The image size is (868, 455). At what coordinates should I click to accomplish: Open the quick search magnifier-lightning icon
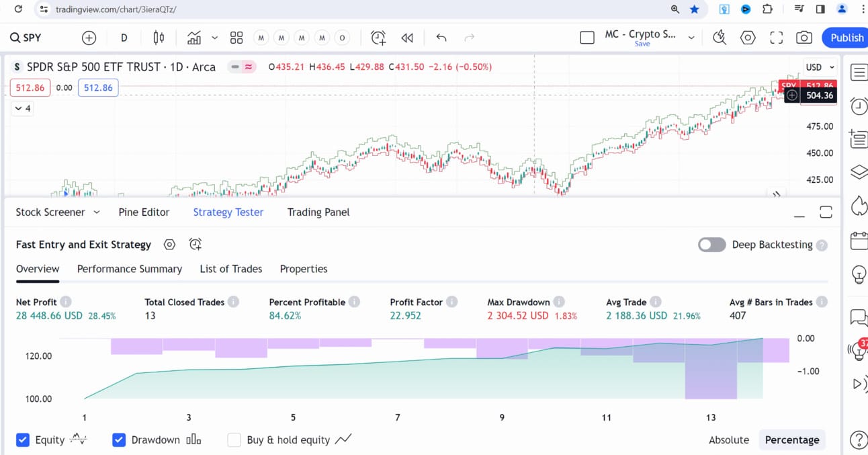720,38
